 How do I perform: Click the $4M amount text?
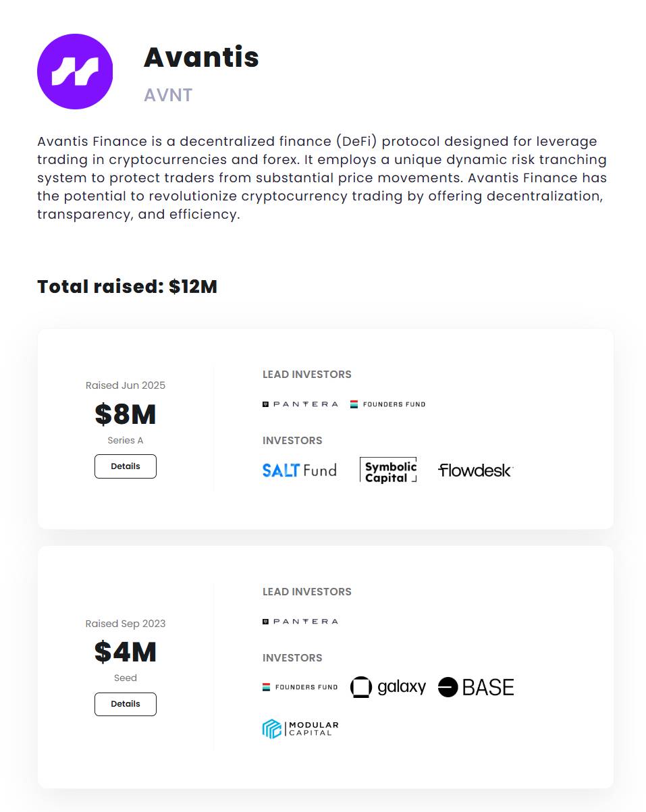(126, 652)
